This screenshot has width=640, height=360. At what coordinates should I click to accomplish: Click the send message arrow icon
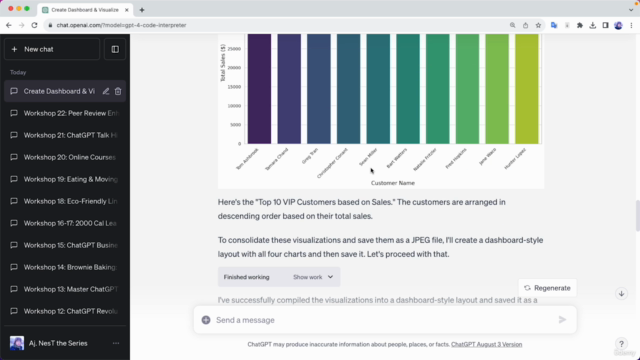point(562,320)
